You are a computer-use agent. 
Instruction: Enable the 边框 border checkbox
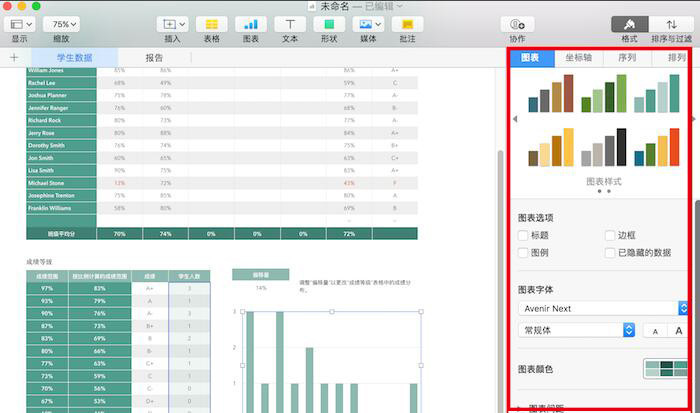point(610,235)
